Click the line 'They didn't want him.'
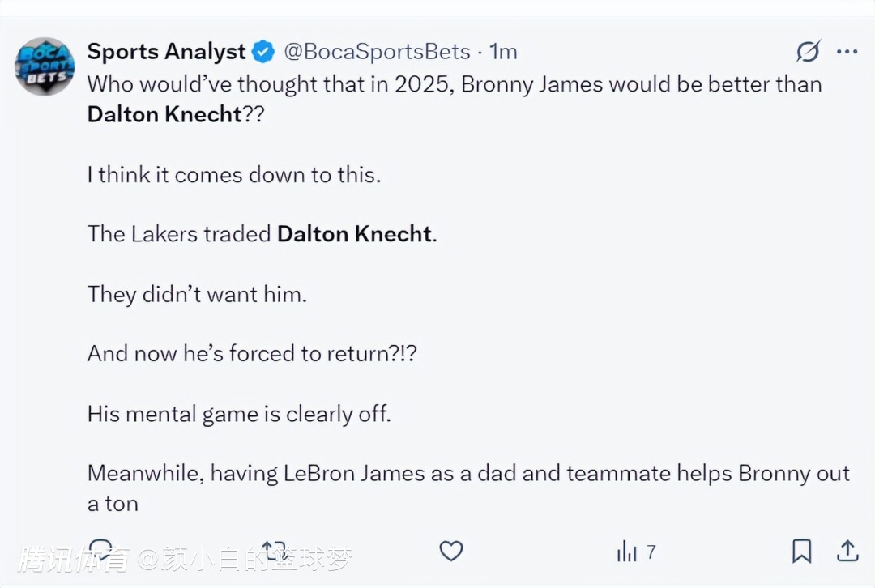Screen dimensions: 875x588 coord(197,294)
